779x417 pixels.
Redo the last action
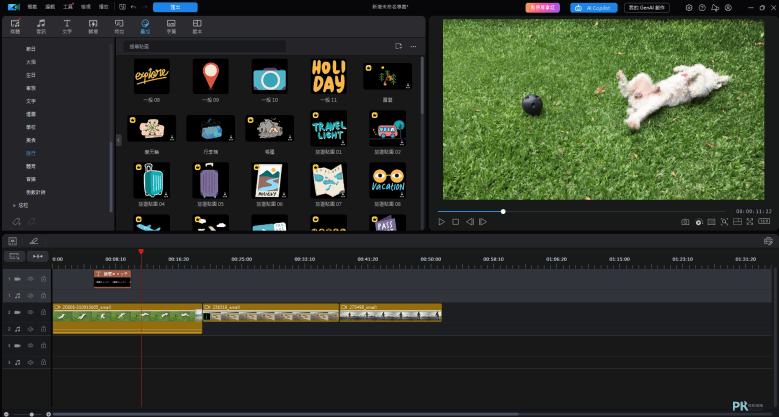[144, 7]
